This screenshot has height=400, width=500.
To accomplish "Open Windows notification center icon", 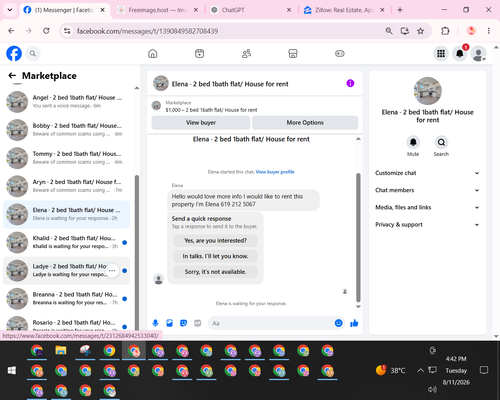I will pos(484,370).
